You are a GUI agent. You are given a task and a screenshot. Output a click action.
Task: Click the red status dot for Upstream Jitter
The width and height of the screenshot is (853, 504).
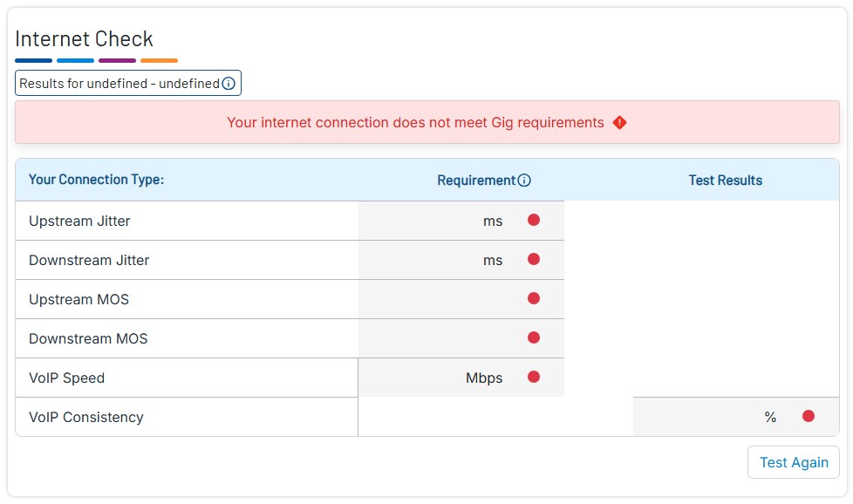(x=533, y=220)
